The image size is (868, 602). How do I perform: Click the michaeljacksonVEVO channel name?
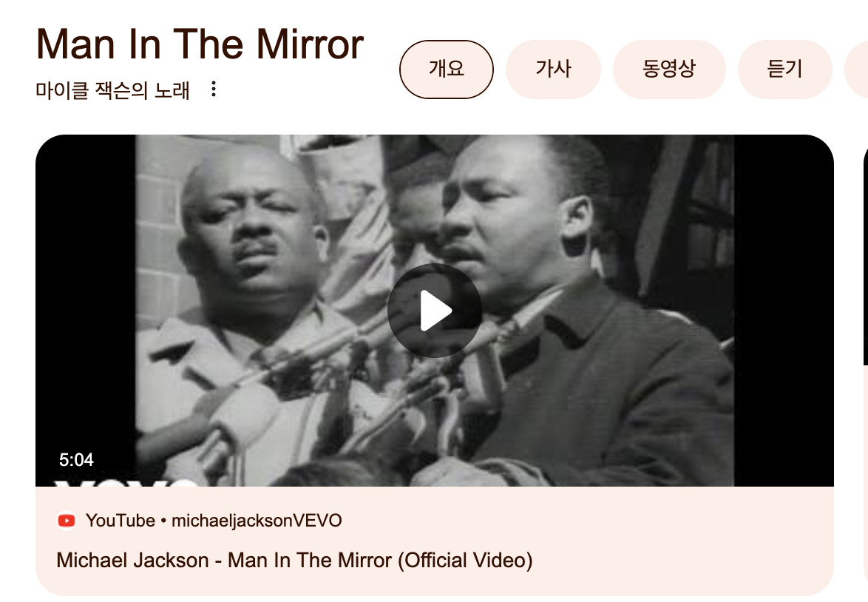257,521
